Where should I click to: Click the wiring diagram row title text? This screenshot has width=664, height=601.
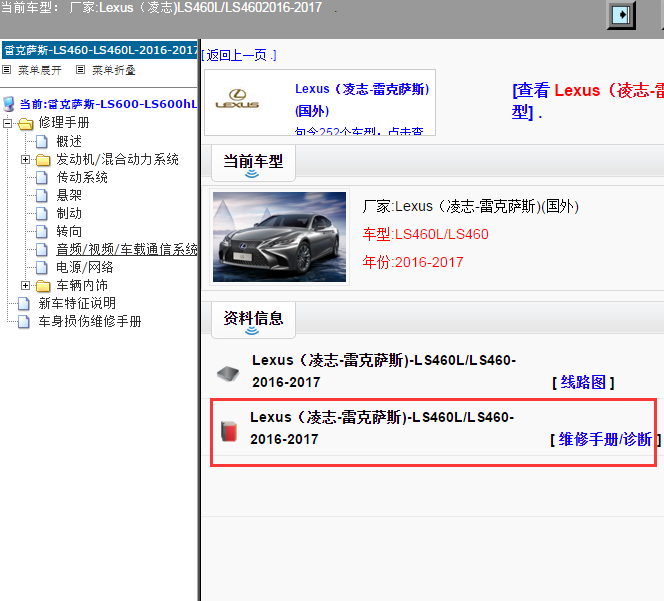coord(384,371)
